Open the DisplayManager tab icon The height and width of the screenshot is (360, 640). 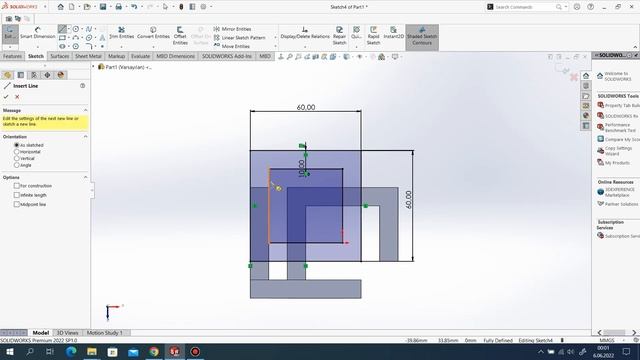[x=61, y=75]
